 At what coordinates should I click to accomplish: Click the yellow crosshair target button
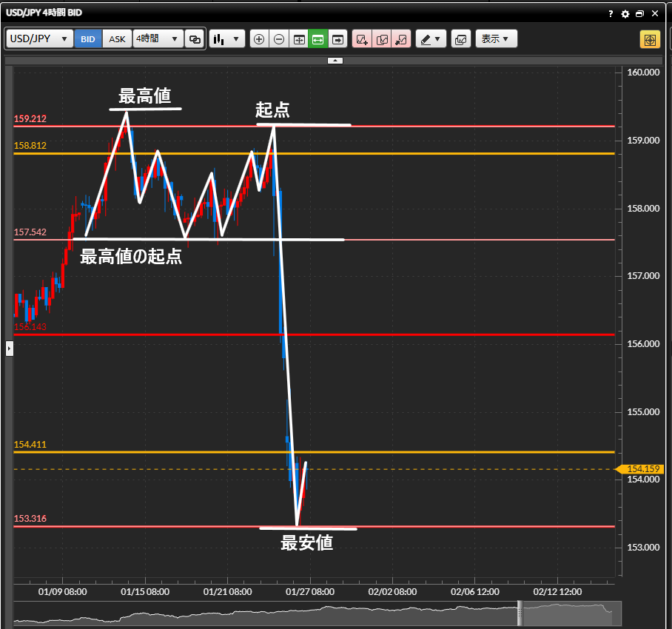tap(650, 39)
